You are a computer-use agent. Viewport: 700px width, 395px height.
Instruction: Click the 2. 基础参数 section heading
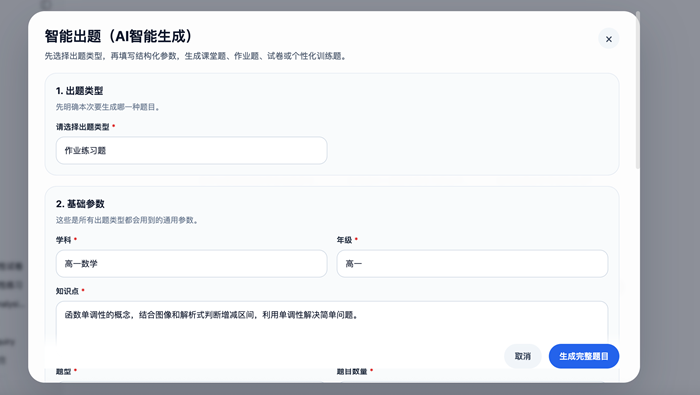[x=80, y=204]
